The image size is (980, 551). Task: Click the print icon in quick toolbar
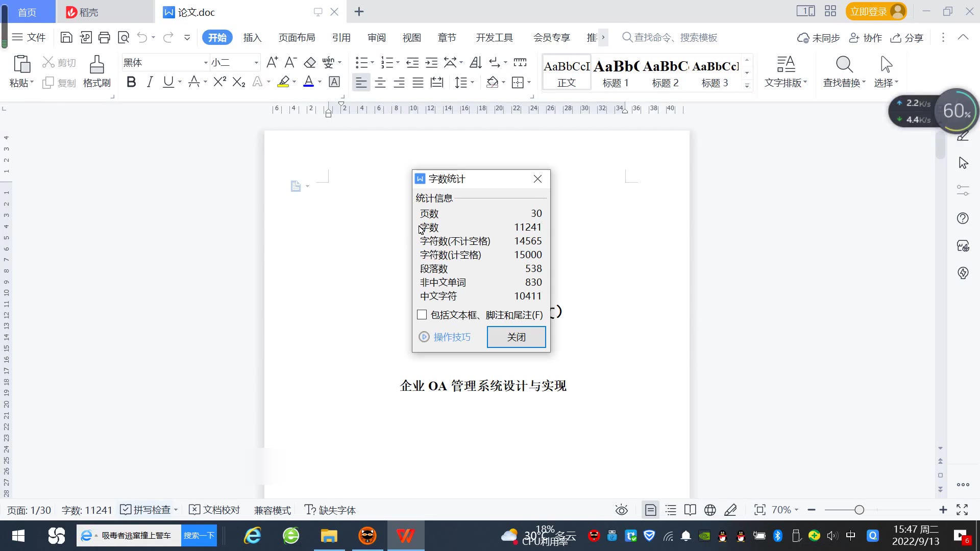pyautogui.click(x=104, y=37)
